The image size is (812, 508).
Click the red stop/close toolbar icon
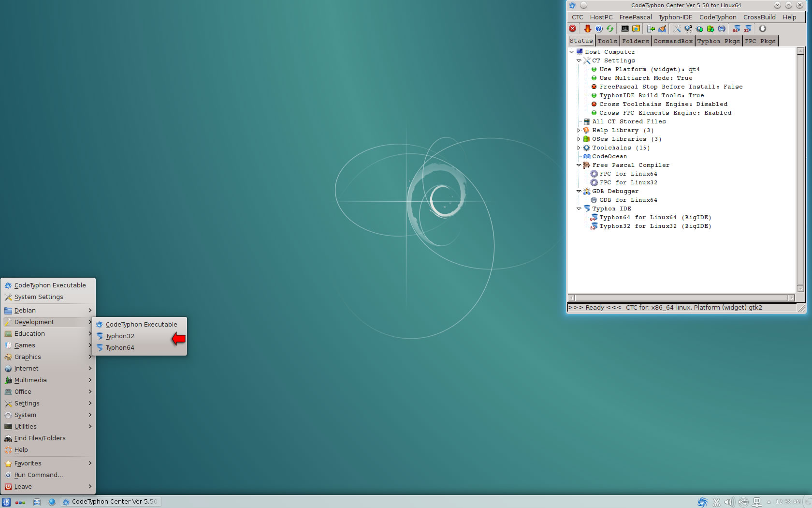(x=573, y=29)
